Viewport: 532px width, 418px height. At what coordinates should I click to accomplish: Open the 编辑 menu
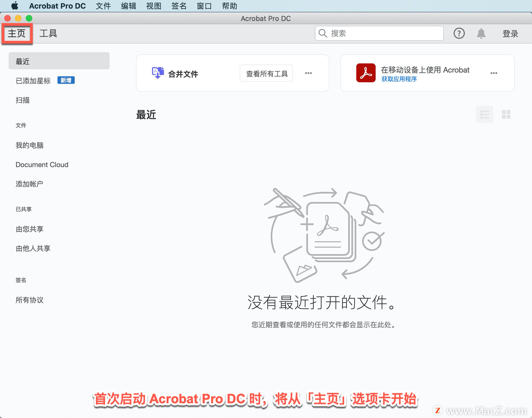point(128,6)
